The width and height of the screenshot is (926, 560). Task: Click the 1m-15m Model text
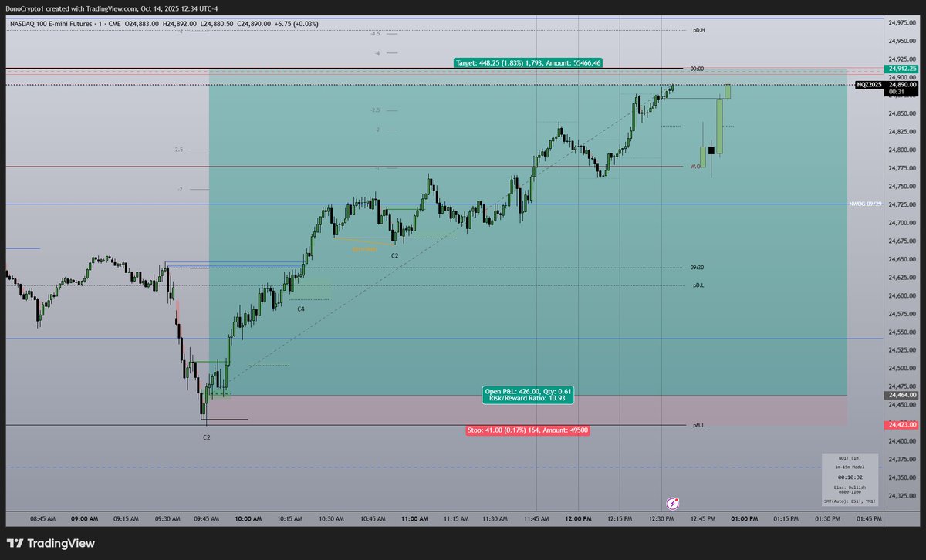pyautogui.click(x=850, y=467)
